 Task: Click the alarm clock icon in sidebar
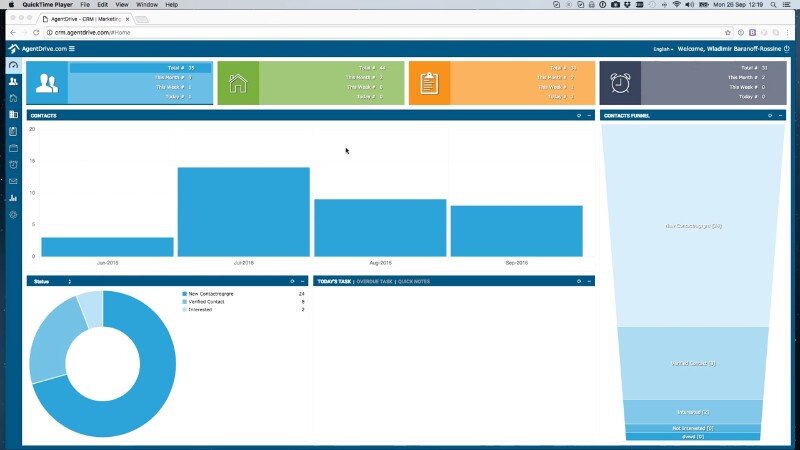[13, 164]
